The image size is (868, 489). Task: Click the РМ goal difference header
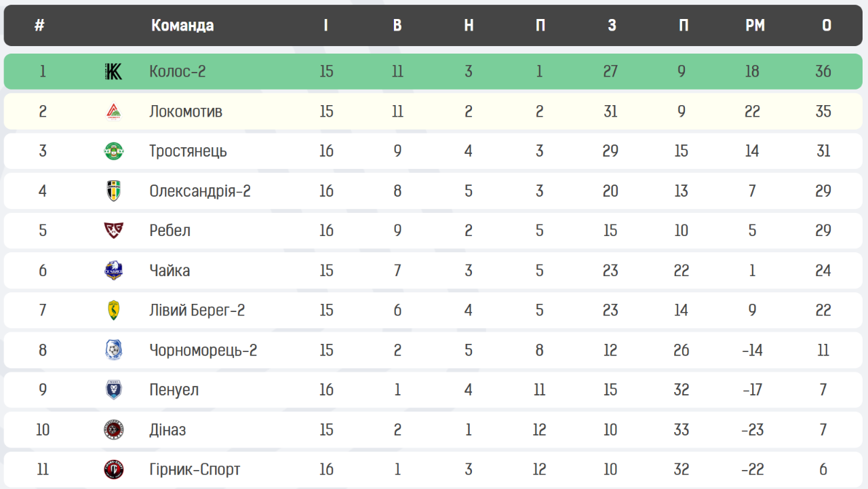pyautogui.click(x=755, y=26)
